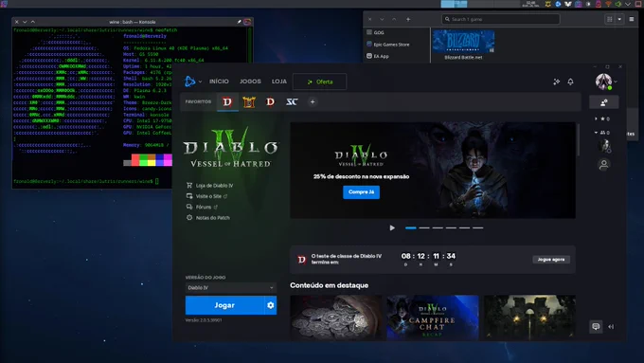
Task: Open the LOJA tab in Battle.net
Action: tap(278, 82)
